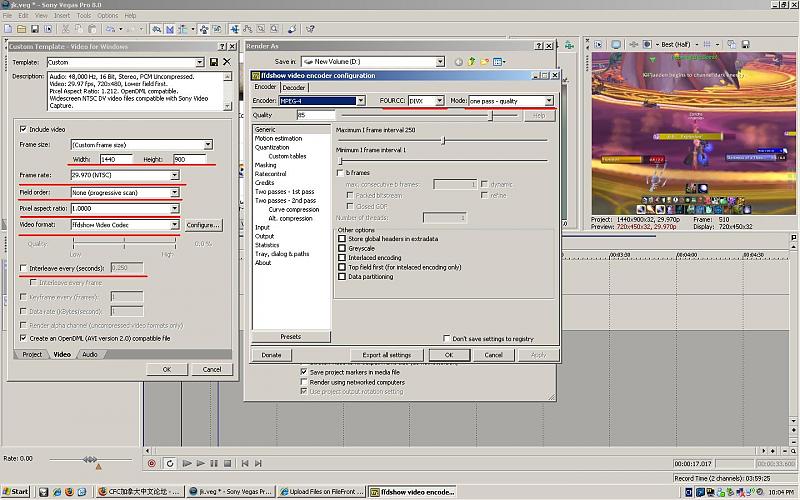Click OK in the ffdshow configuration dialog
This screenshot has height=500, width=800.
pos(449,355)
